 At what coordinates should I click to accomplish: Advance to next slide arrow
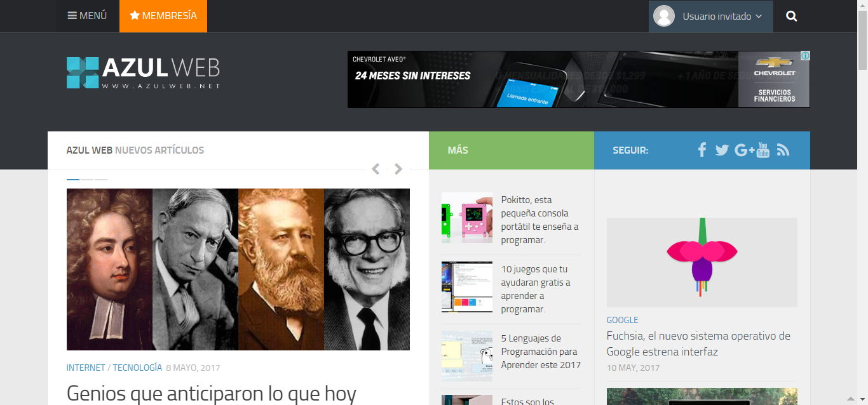coord(398,169)
